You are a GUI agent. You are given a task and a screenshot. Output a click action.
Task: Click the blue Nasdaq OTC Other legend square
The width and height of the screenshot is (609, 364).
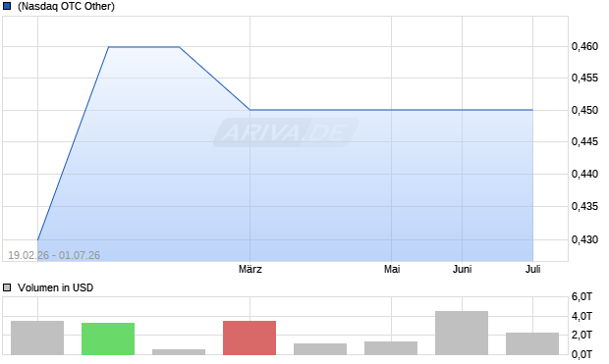pos(7,6)
